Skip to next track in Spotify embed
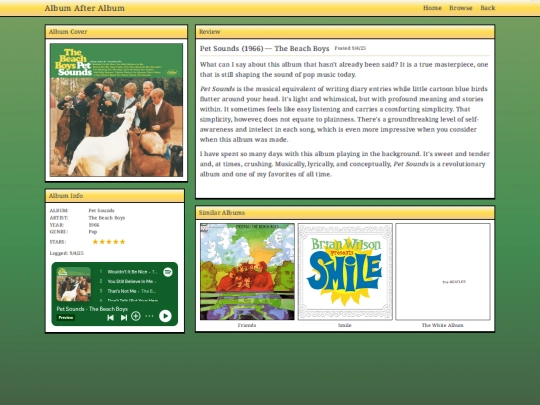Viewport: 540px width, 405px height. [124, 317]
